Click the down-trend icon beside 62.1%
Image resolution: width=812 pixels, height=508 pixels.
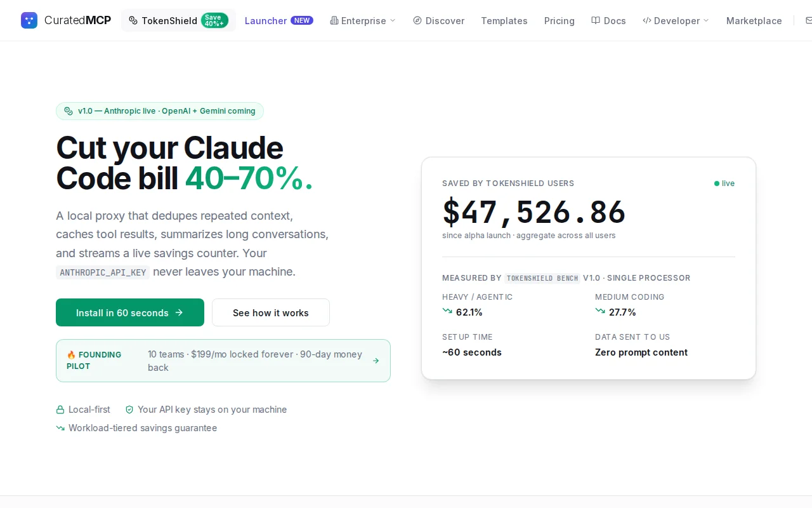tap(447, 311)
